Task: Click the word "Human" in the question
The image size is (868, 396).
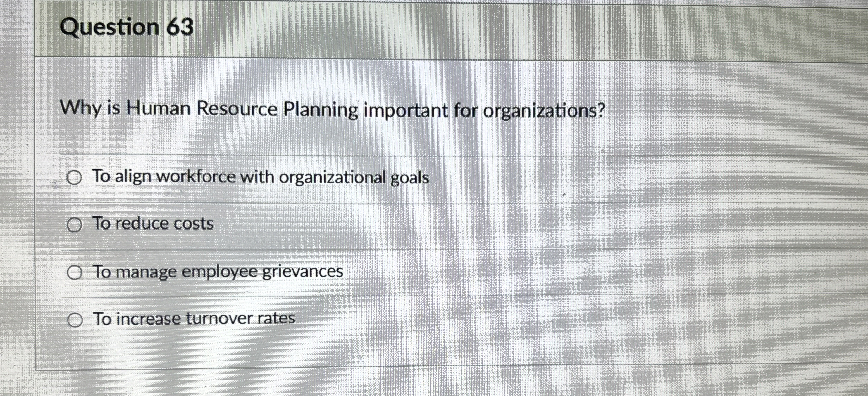Action: pyautogui.click(x=158, y=108)
